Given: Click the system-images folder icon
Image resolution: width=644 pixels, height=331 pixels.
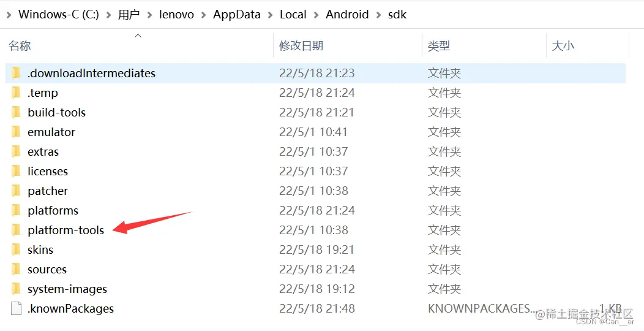Looking at the screenshot, I should pyautogui.click(x=16, y=289).
